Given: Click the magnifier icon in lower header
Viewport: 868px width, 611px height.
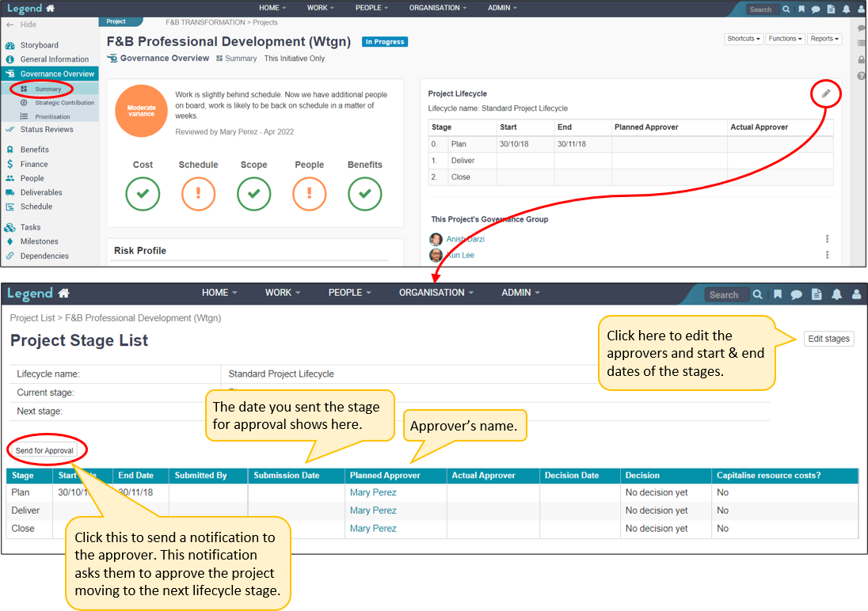Looking at the screenshot, I should (x=757, y=294).
